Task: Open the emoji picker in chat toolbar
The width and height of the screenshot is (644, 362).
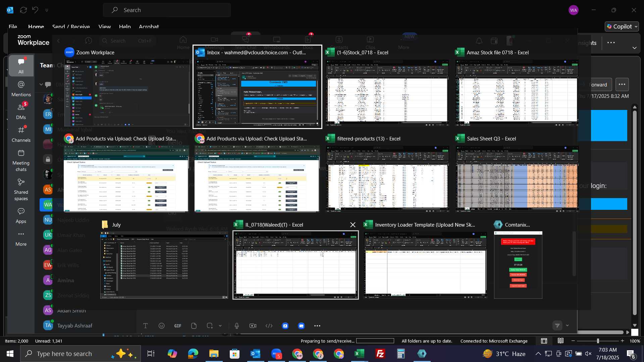Action: pyautogui.click(x=162, y=326)
